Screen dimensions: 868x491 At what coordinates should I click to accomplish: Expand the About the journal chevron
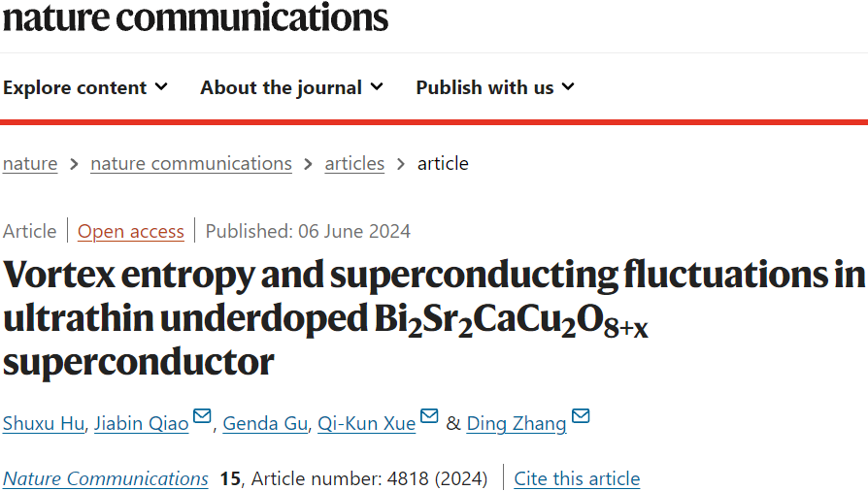click(x=377, y=87)
